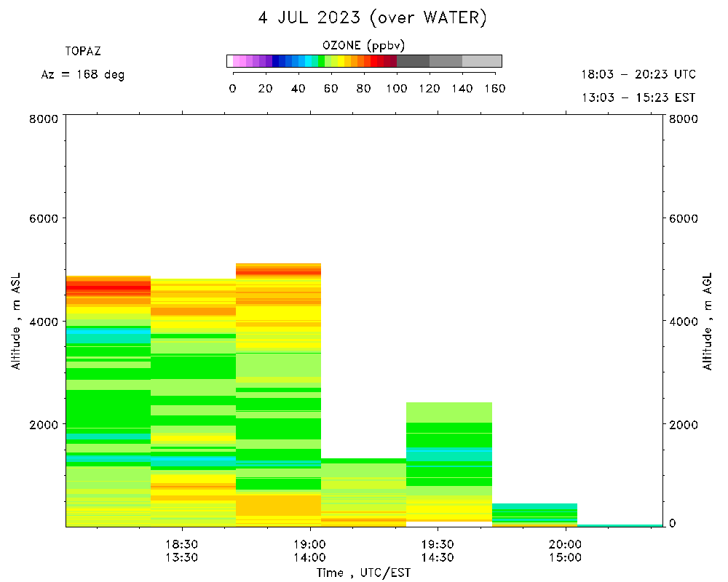728x582 pixels.
Task: Click the thin cyan strip after 20:00
Action: coord(620,525)
